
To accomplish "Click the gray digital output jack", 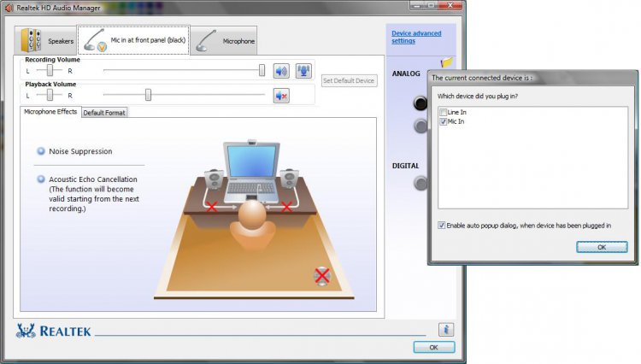I will coord(420,183).
